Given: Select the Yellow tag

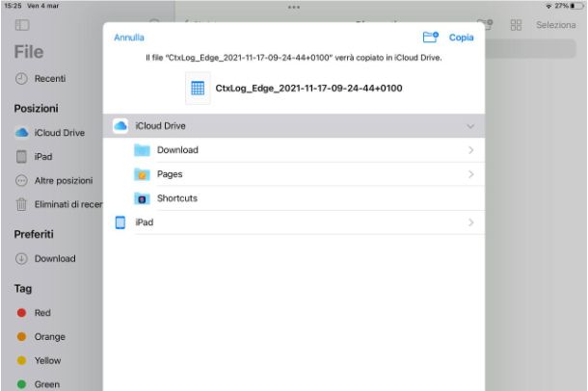Looking at the screenshot, I should 39,360.
